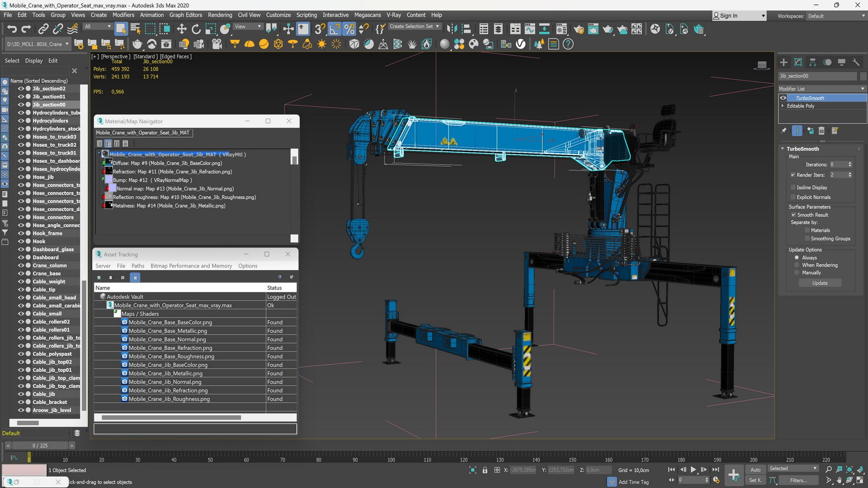Click the help question mark icon

568,44
